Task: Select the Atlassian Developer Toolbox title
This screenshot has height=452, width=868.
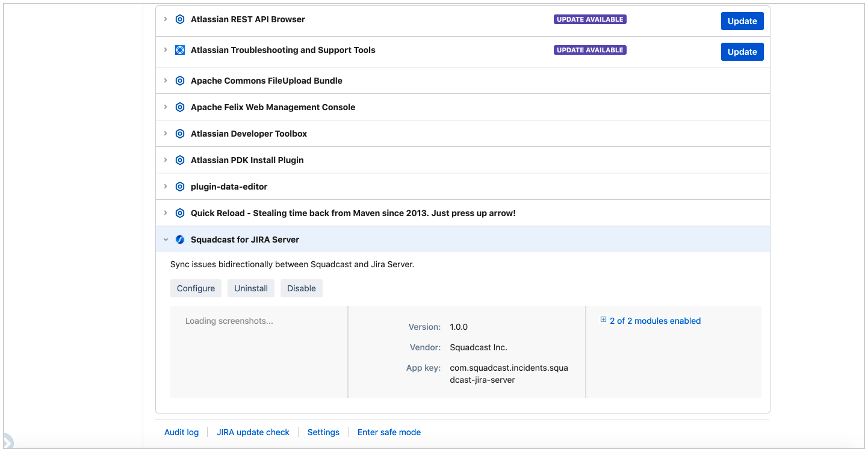Action: [x=249, y=134]
